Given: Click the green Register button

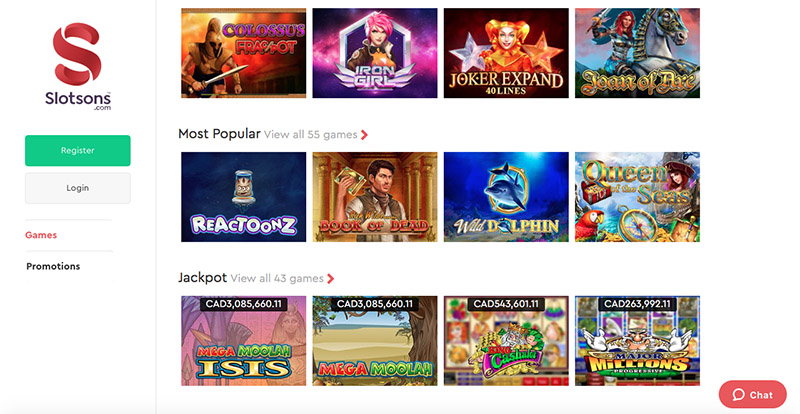Looking at the screenshot, I should (x=78, y=151).
